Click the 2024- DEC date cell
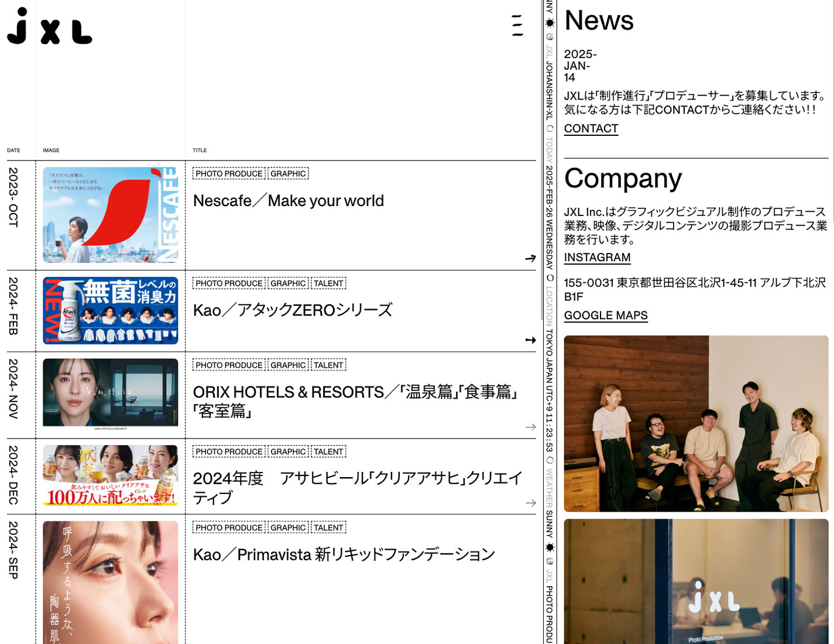The image size is (834, 644). point(13,475)
